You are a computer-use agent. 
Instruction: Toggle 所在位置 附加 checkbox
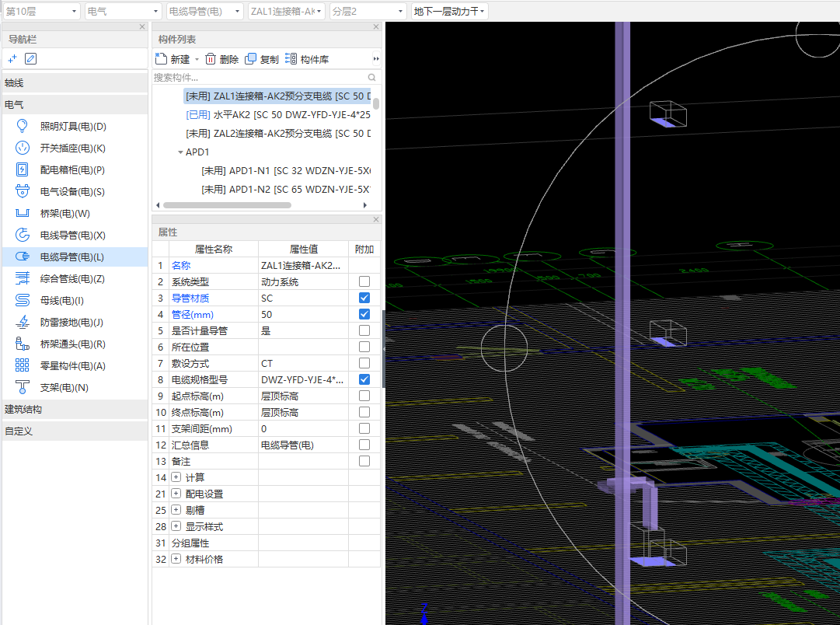pos(364,347)
